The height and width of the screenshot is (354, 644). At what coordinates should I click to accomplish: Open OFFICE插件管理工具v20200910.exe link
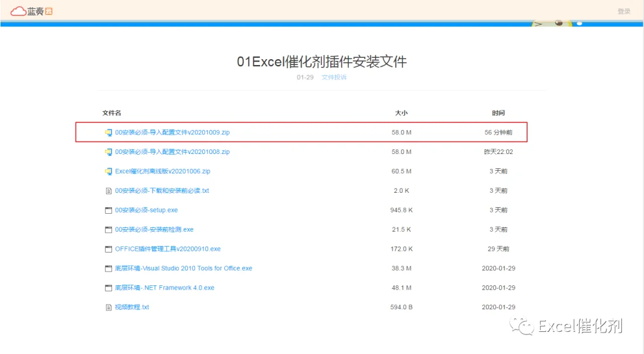[x=168, y=249]
